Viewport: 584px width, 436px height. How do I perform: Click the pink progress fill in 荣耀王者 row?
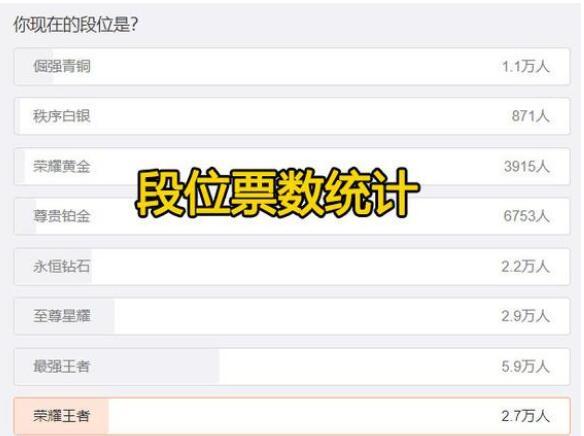pyautogui.click(x=61, y=416)
